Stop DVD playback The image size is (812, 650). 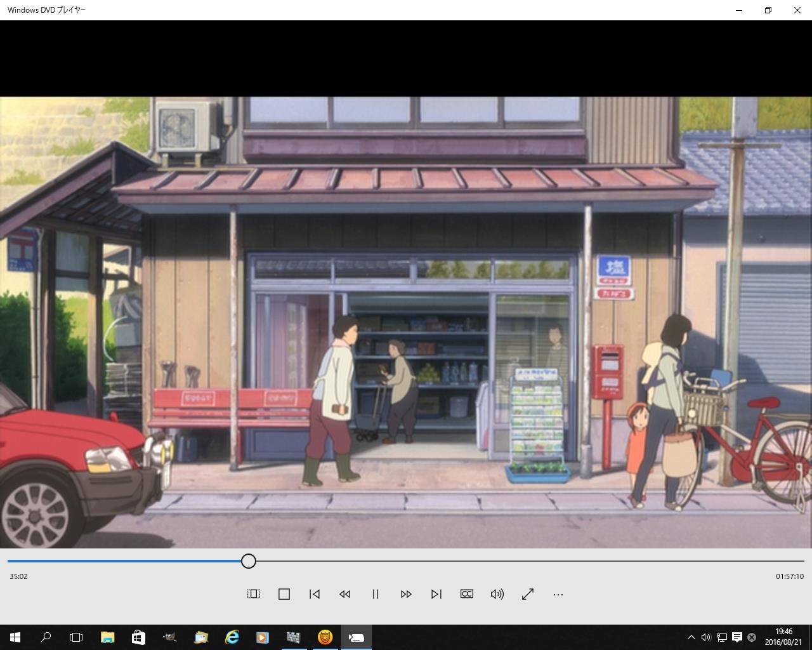[x=284, y=594]
